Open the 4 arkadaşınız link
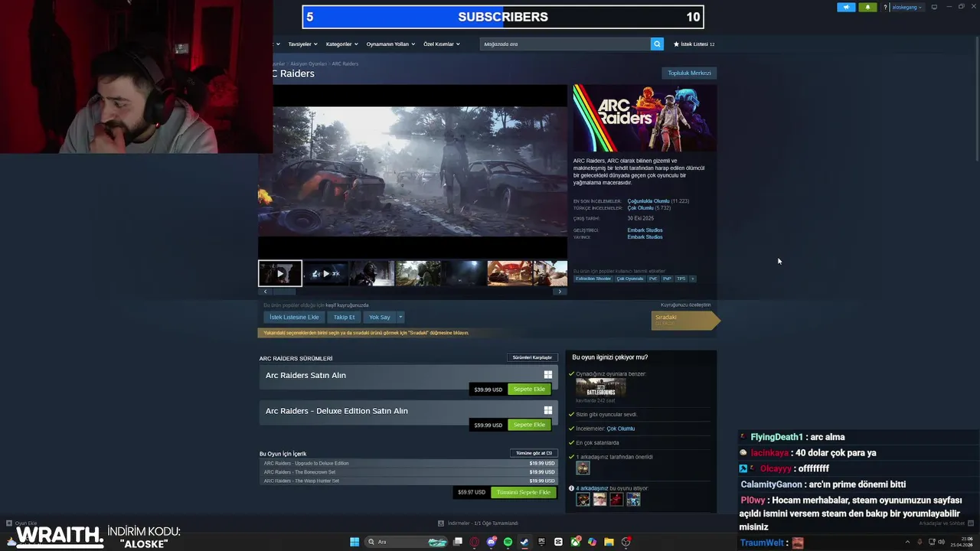The width and height of the screenshot is (980, 551). click(x=592, y=488)
